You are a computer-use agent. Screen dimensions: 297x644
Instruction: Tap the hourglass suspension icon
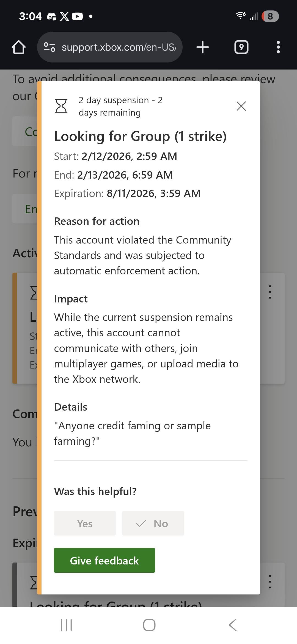61,106
